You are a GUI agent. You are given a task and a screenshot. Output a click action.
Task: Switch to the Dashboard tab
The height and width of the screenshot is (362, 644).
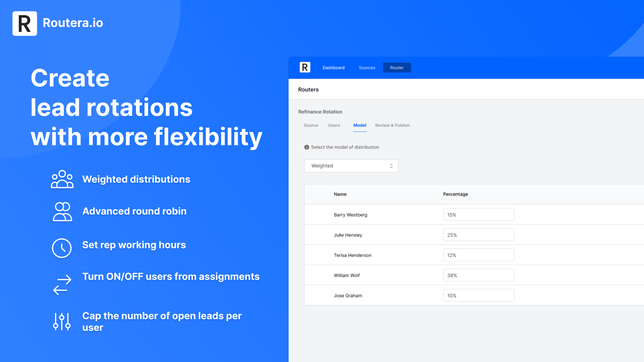(x=333, y=67)
